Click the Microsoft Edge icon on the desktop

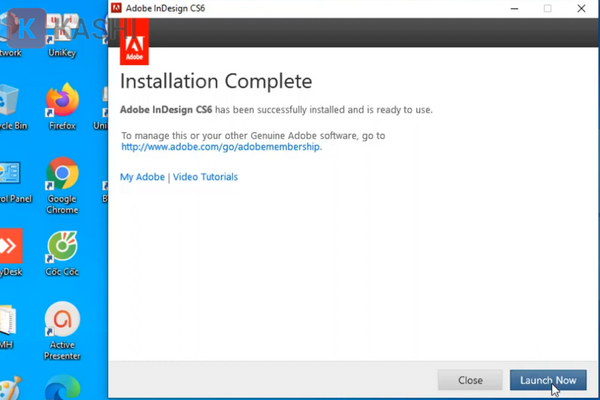click(x=62, y=388)
